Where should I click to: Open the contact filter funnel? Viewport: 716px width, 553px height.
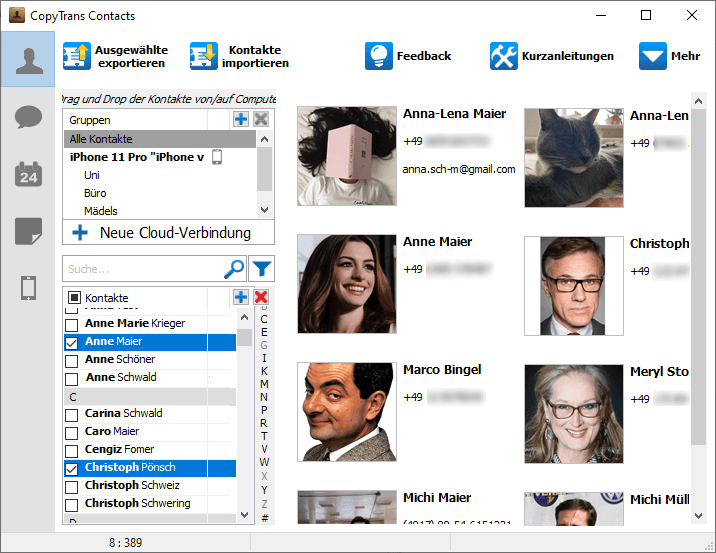click(x=262, y=269)
